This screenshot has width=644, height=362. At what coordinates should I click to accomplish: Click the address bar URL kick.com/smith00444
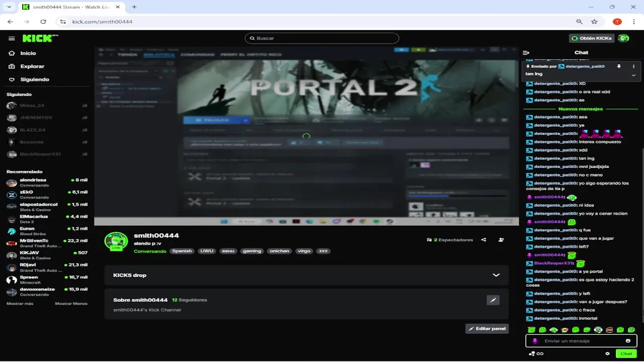coord(102,22)
